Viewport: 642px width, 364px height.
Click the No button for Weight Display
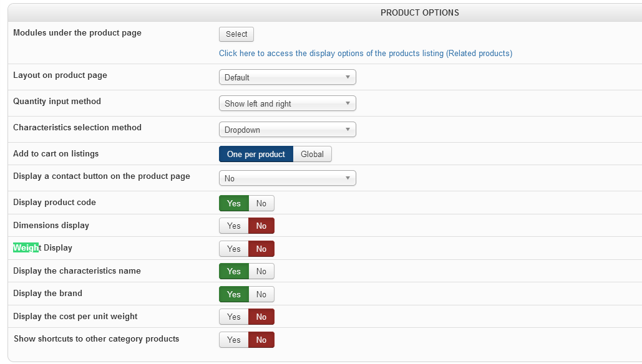pyautogui.click(x=261, y=249)
